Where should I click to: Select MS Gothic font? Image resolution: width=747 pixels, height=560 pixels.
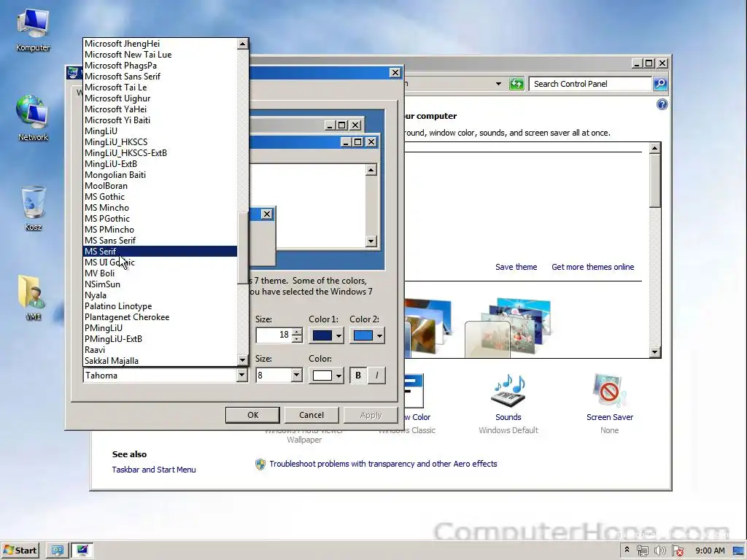tap(160, 197)
